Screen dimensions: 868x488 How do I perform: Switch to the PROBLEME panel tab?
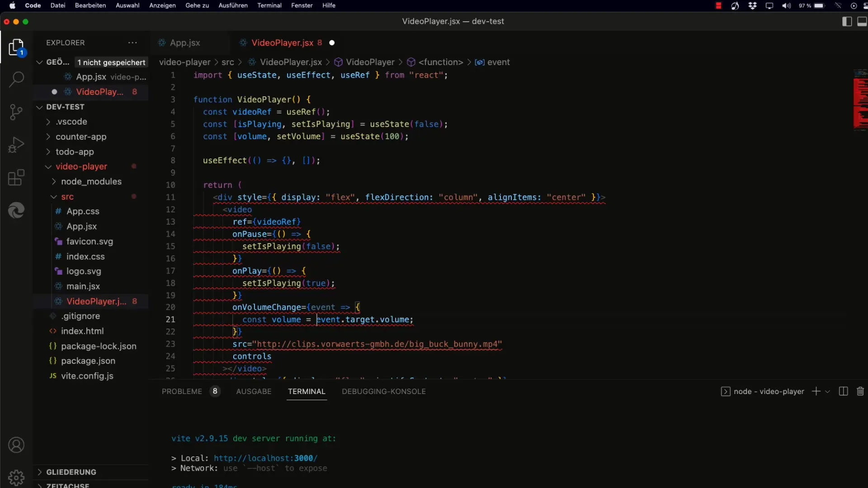tap(182, 391)
